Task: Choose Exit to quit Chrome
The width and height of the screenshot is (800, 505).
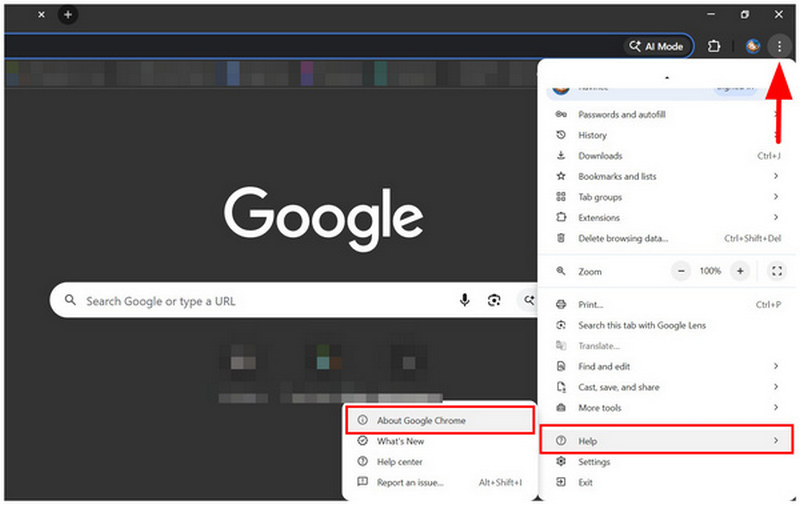Action: click(x=667, y=483)
